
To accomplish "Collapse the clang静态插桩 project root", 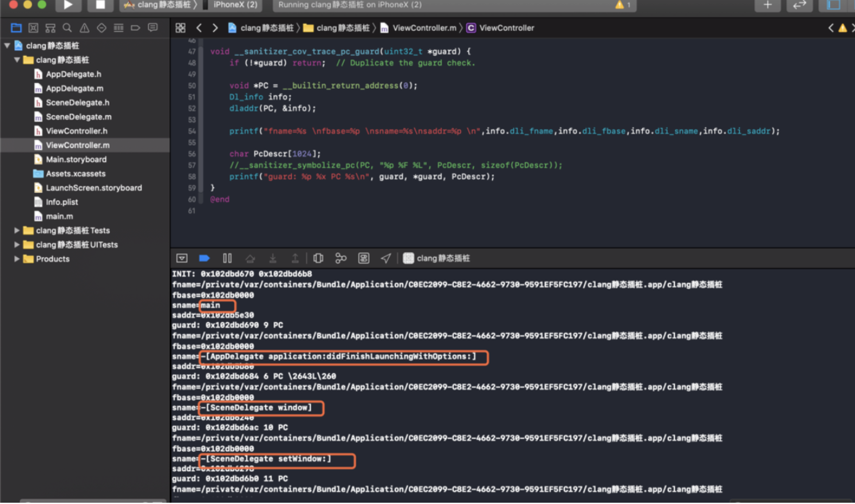I will [7, 46].
